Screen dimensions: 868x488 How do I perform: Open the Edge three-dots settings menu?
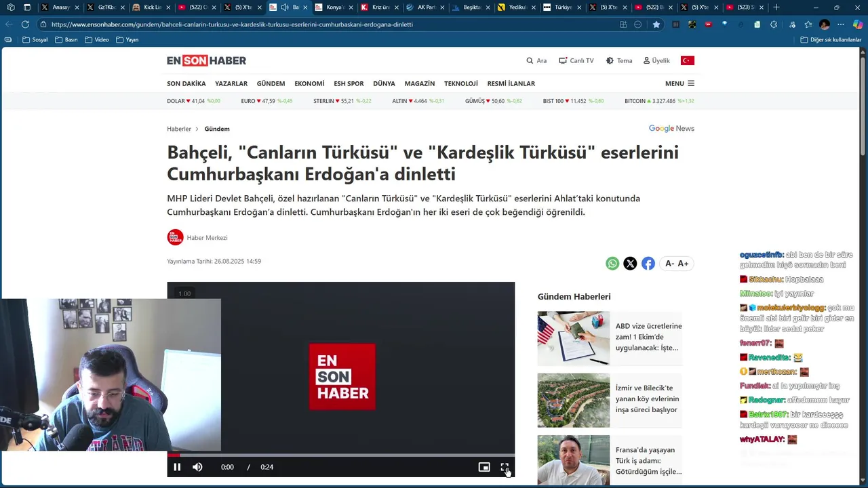tap(841, 24)
